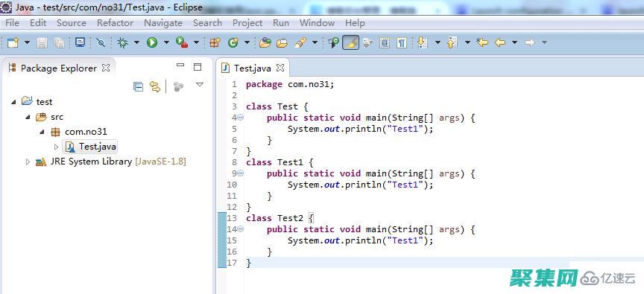Go to Previous Annotation

point(452,42)
